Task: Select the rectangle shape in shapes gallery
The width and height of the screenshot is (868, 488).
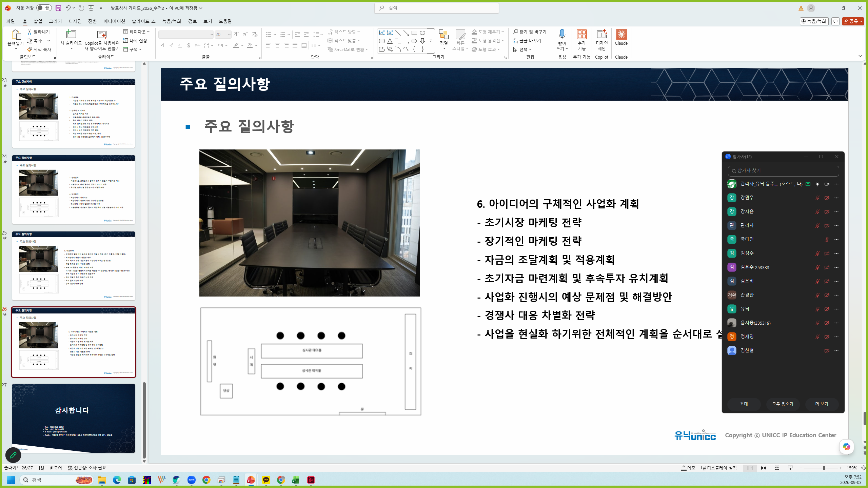Action: 414,33
